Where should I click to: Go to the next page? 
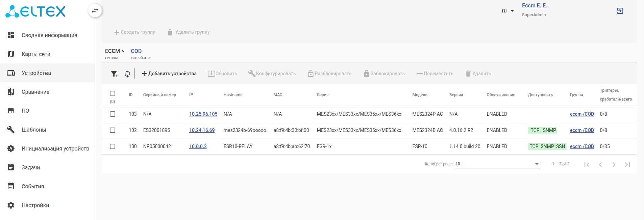[614, 165]
